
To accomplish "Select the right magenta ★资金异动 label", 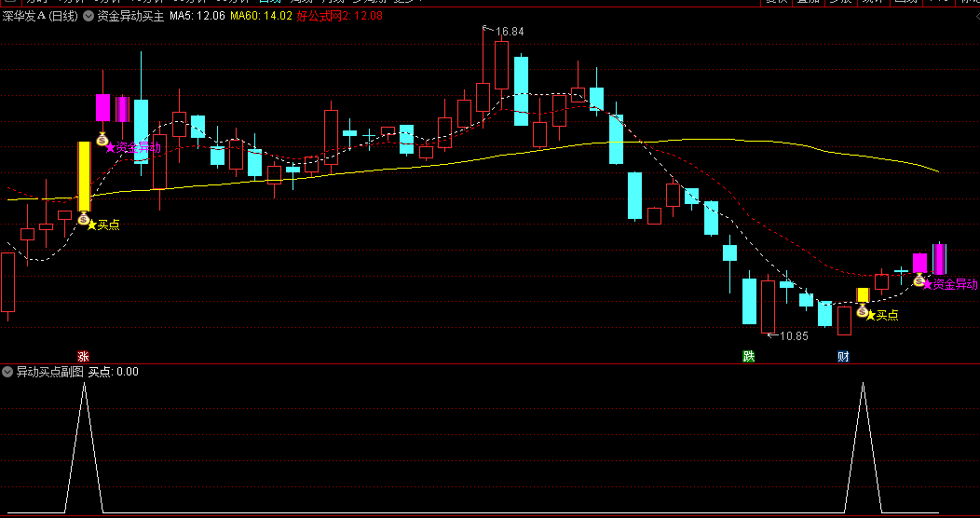I will 950,284.
